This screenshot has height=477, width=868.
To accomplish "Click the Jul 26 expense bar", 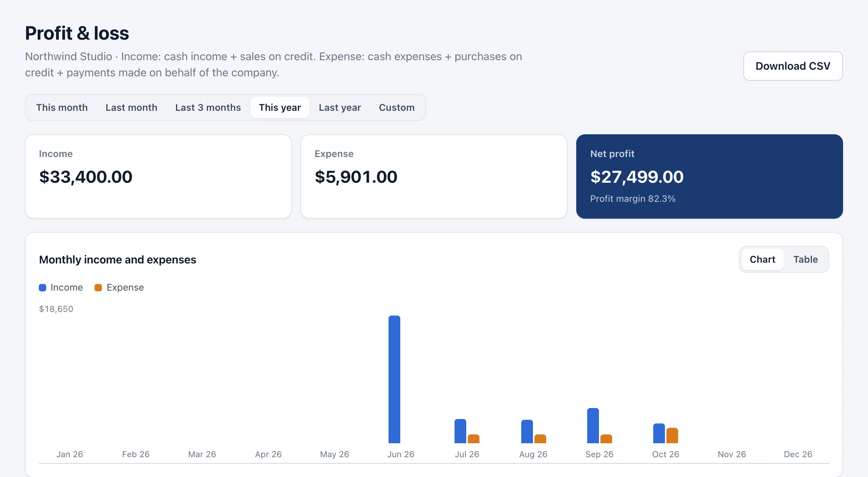I will (474, 439).
